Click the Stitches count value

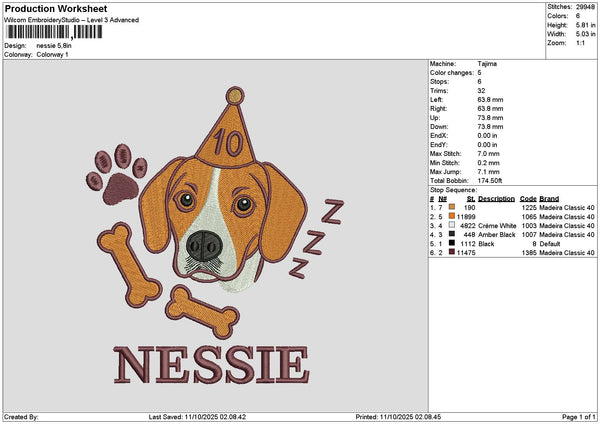click(x=587, y=6)
